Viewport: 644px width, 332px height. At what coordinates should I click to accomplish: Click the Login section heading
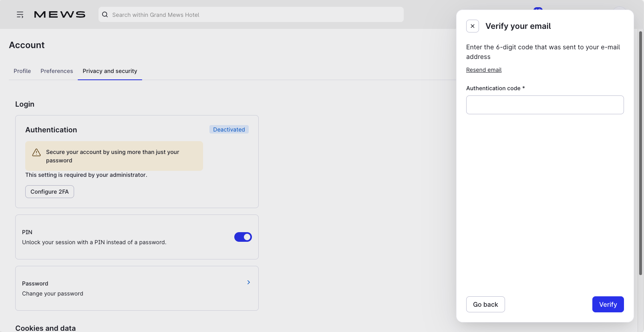[25, 104]
